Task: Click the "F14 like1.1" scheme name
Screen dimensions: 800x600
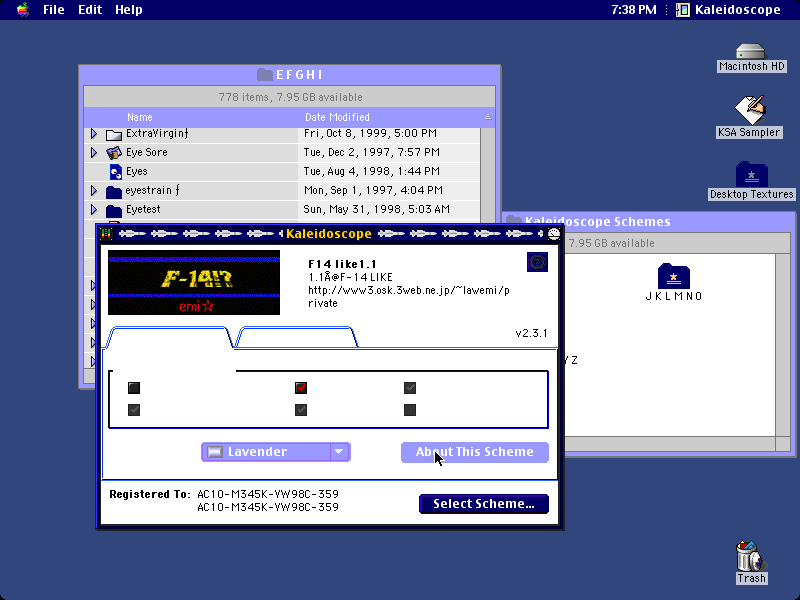Action: coord(342,264)
